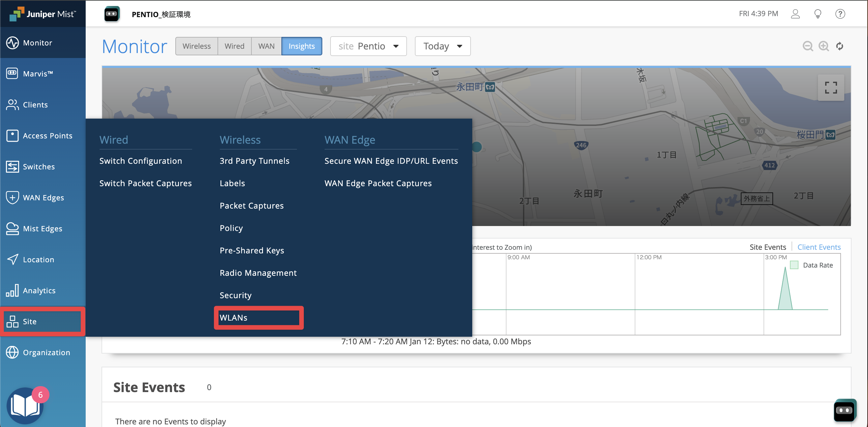Open Pre-Shared Keys menu item
Viewport: 868px width, 427px height.
252,251
